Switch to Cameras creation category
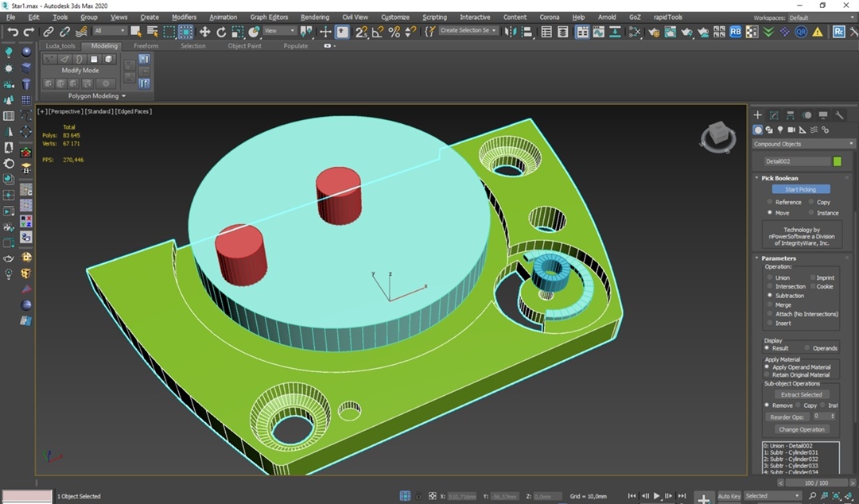 click(791, 130)
